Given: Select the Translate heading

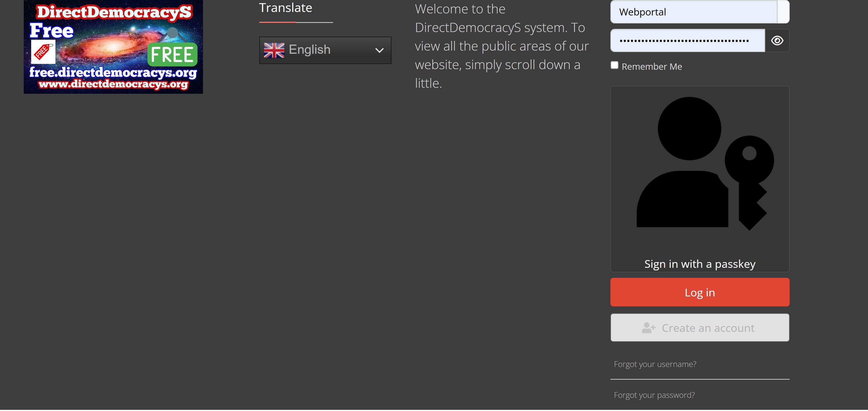Looking at the screenshot, I should pos(285,8).
